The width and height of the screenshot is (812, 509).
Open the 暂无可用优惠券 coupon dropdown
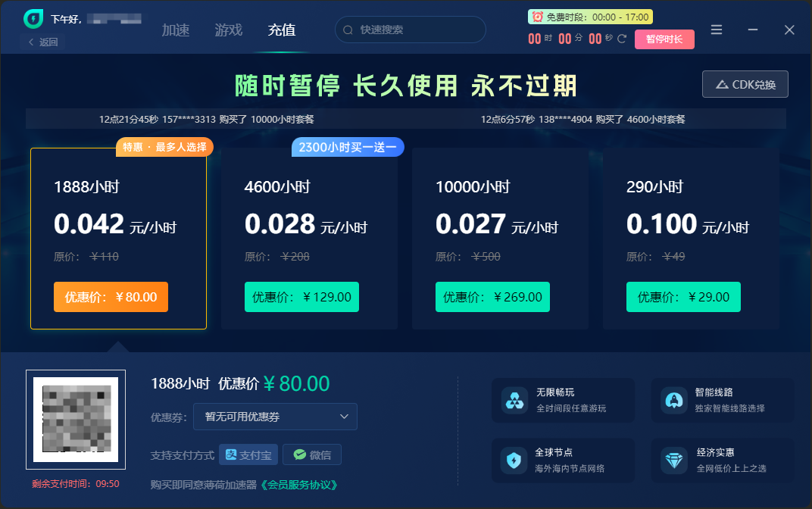pos(275,417)
